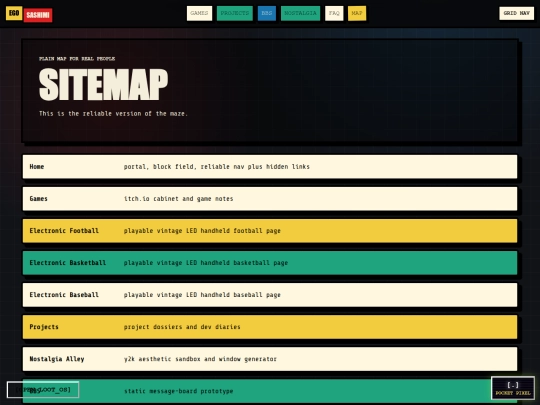Viewport: 540px width, 405px height.
Task: Open the static message-board prototype row
Action: [x=270, y=391]
